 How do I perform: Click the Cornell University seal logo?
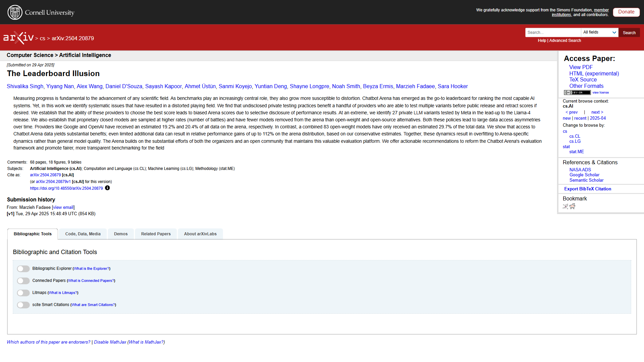tap(15, 12)
